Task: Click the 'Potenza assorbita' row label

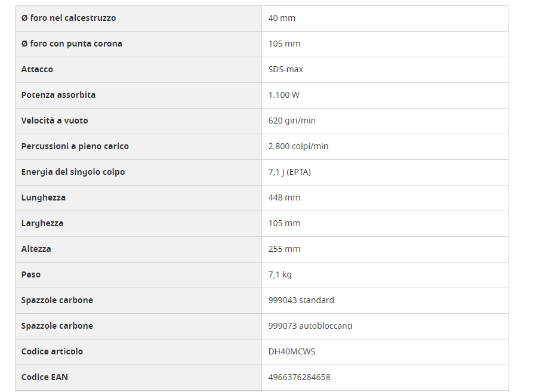Action: 58,95
